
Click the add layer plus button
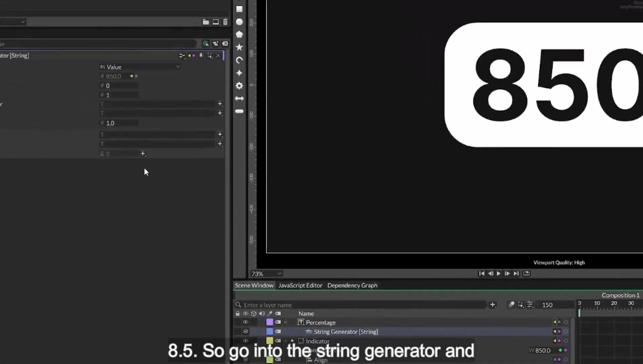tap(493, 304)
